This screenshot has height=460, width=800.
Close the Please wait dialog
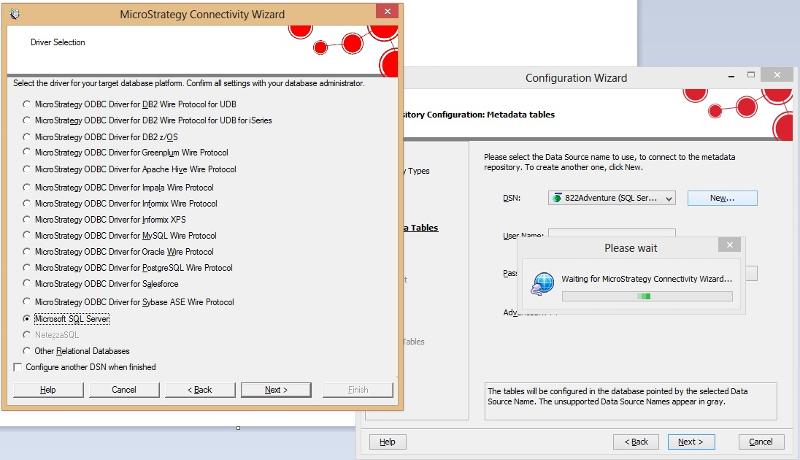[x=730, y=245]
